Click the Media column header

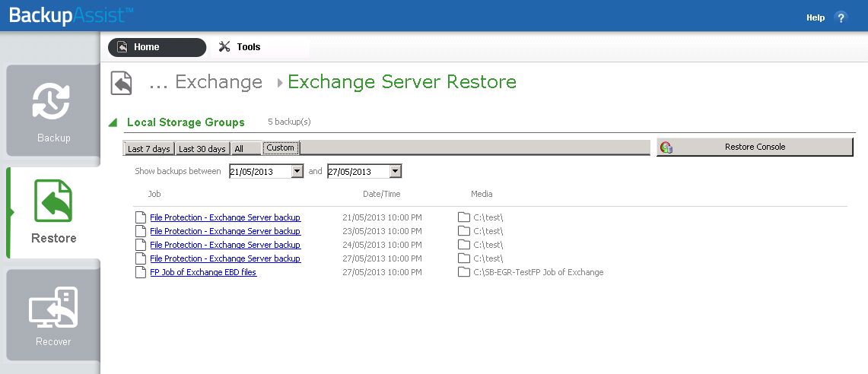click(482, 194)
